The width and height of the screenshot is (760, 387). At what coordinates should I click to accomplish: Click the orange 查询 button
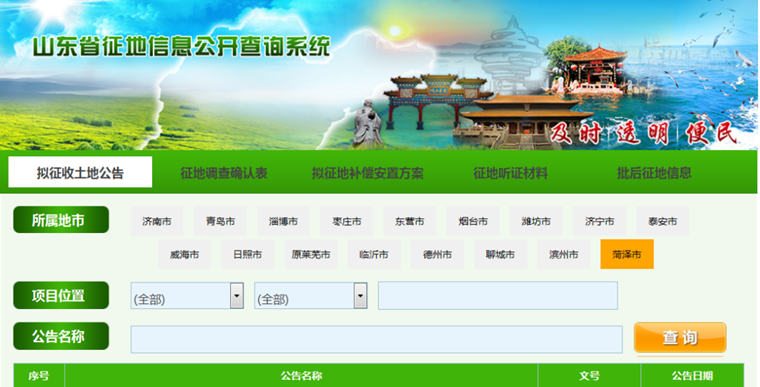pos(680,338)
